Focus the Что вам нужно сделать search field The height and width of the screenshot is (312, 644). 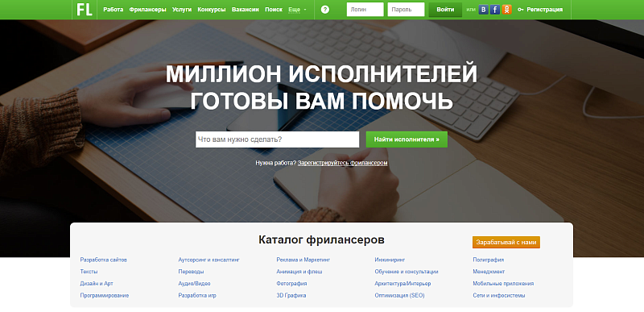pyautogui.click(x=277, y=139)
